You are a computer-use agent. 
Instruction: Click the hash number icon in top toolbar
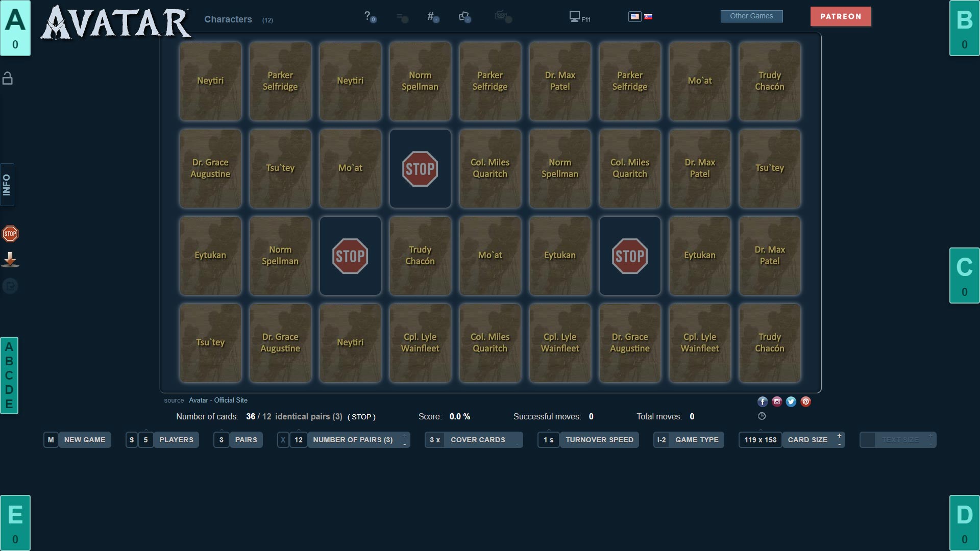[x=431, y=17]
